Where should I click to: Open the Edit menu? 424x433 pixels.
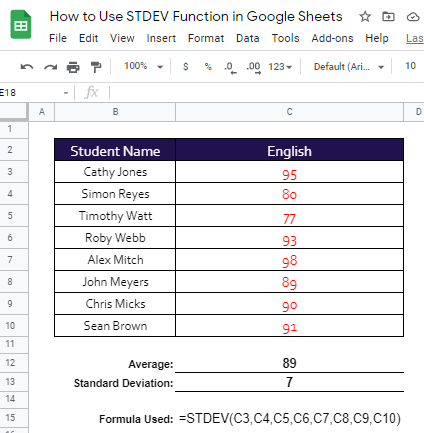click(88, 38)
